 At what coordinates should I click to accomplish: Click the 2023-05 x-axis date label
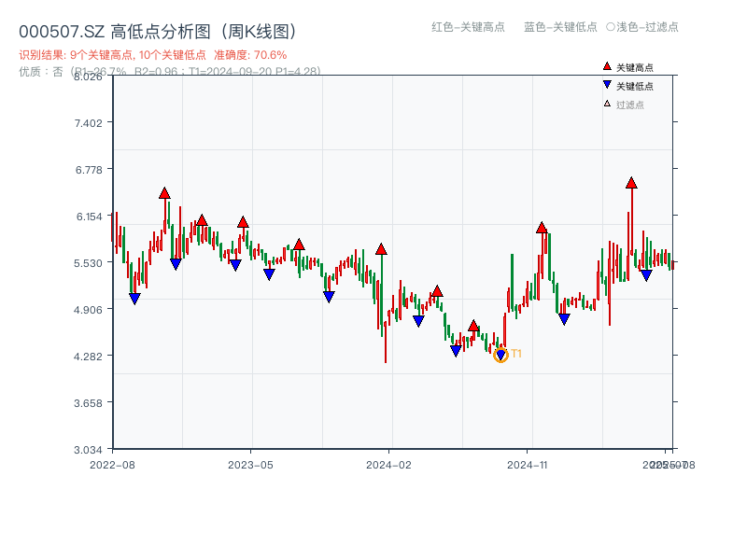(250, 464)
